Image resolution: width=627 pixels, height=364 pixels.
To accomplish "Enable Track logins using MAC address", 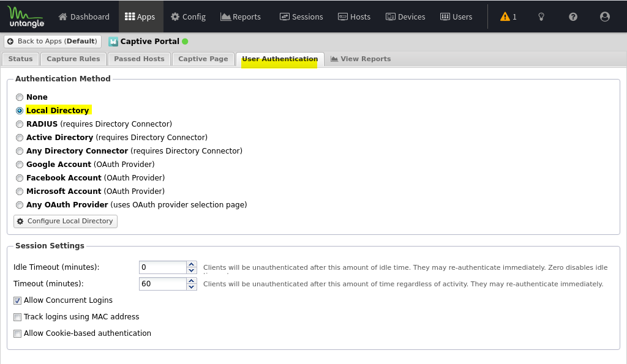I will point(17,318).
